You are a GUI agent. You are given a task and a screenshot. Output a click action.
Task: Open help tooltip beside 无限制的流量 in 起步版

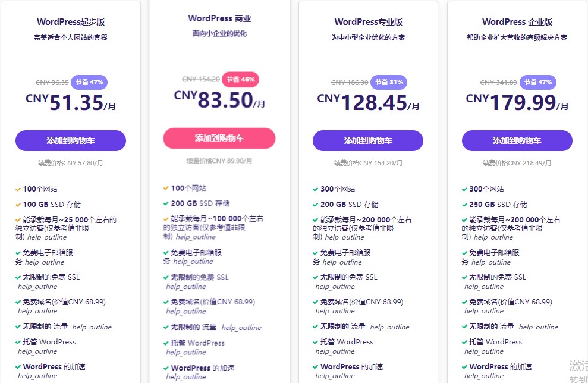click(92, 327)
